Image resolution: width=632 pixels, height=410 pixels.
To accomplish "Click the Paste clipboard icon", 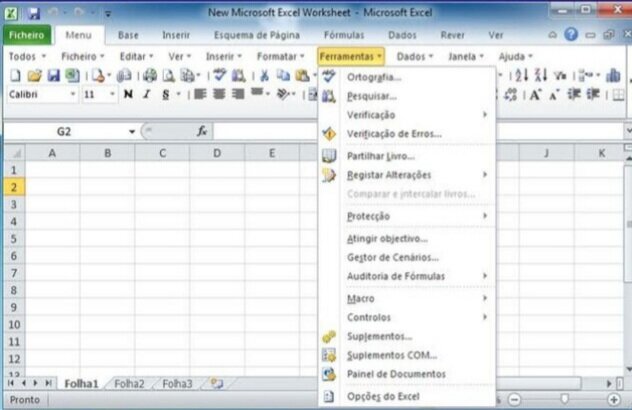I will (x=302, y=75).
